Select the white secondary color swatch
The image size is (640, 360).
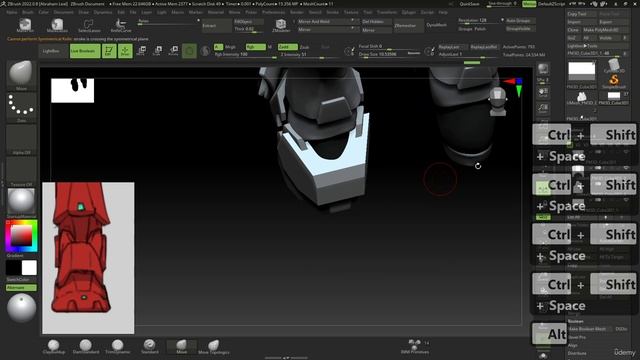[x=29, y=268]
